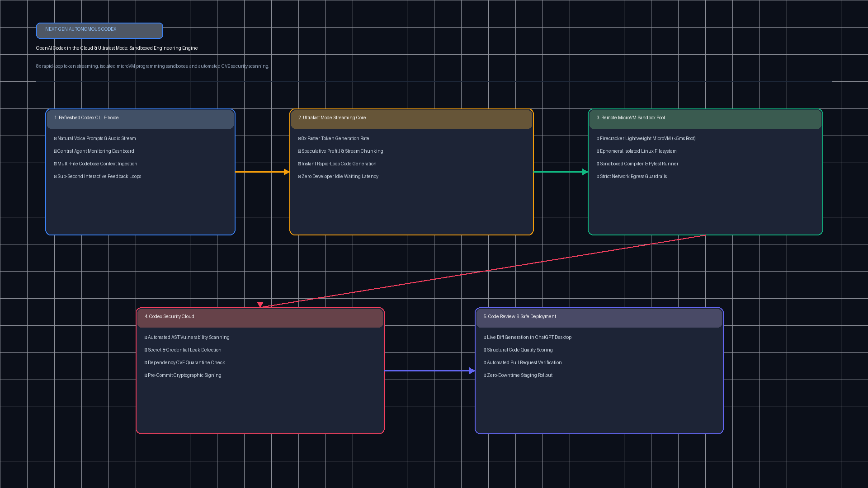
Task: Select the '2. Ultrafast Mode Streaming Core' header
Action: (x=411, y=119)
